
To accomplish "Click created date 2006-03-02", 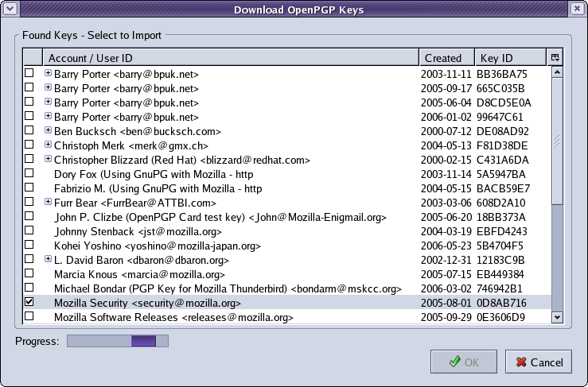I will 446,288.
